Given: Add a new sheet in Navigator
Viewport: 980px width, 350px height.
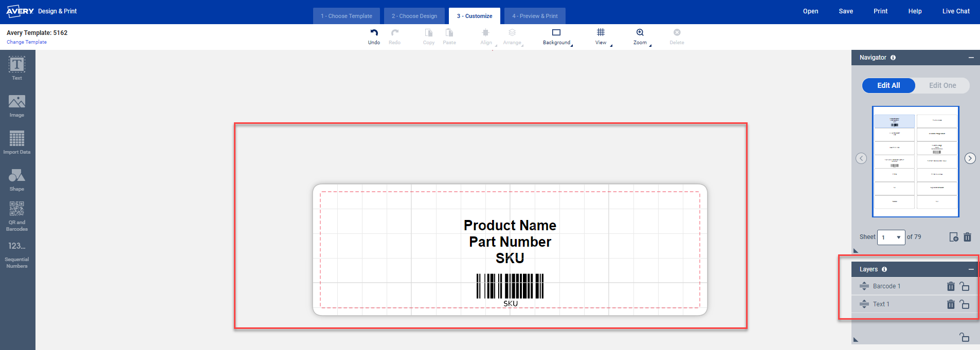Looking at the screenshot, I should [954, 237].
